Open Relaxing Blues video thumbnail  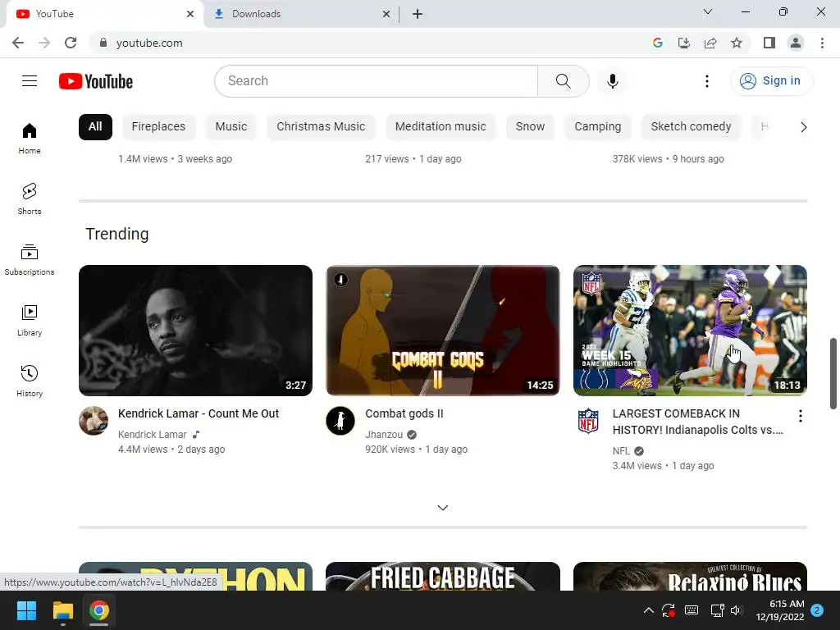pyautogui.click(x=690, y=577)
